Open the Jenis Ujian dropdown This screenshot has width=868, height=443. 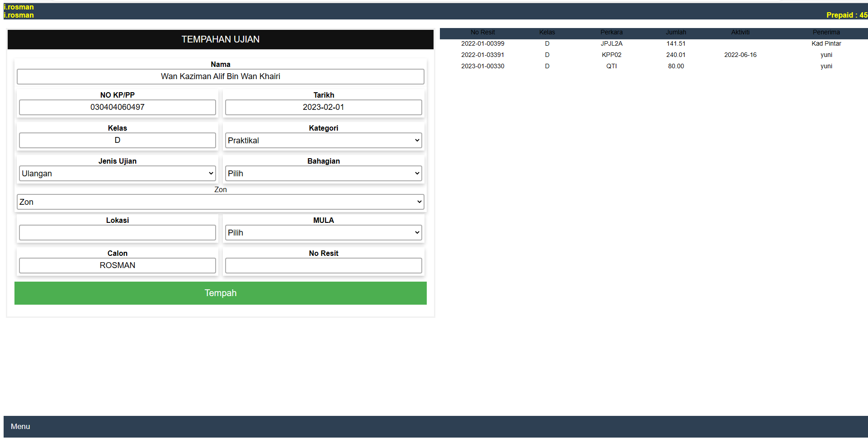pos(117,174)
